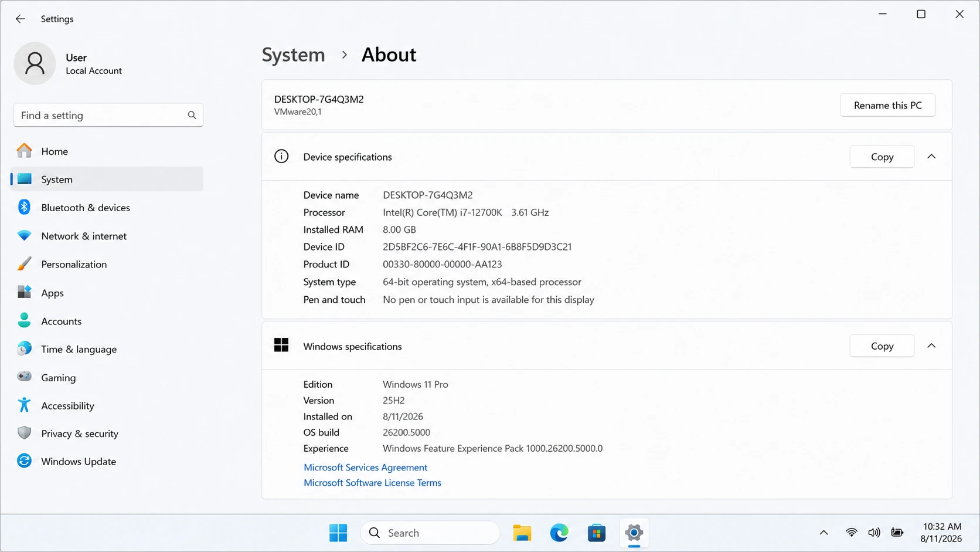The width and height of the screenshot is (980, 552).
Task: Click the Device ID value text
Action: tap(477, 247)
